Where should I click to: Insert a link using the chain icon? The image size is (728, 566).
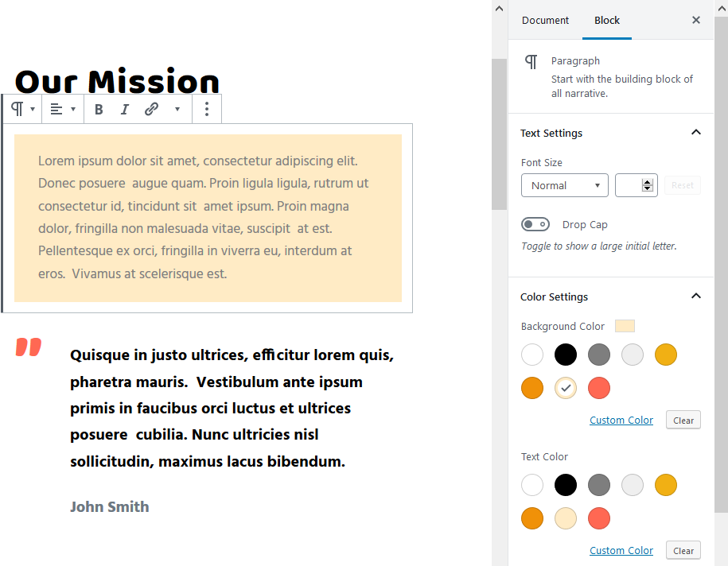coord(151,110)
